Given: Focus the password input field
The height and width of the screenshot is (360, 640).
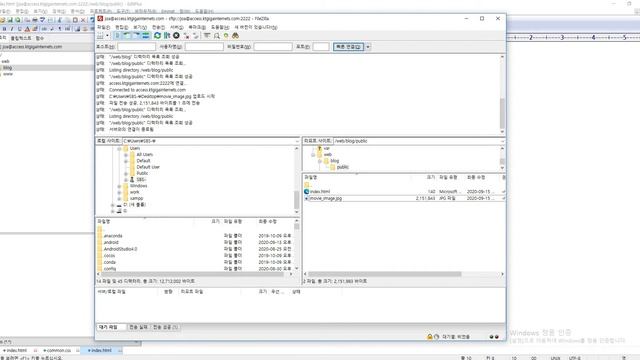Looking at the screenshot, I should (x=273, y=47).
